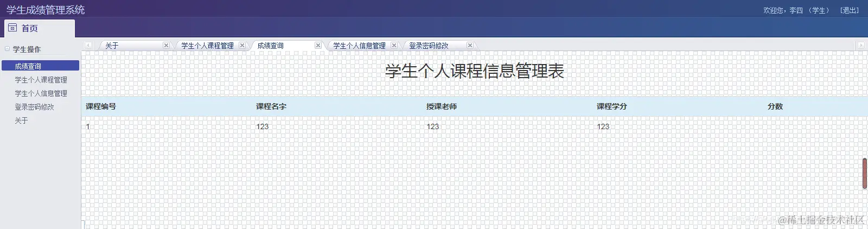Click the vertical scrollbar thumb
This screenshot has width=868, height=229.
point(865,173)
